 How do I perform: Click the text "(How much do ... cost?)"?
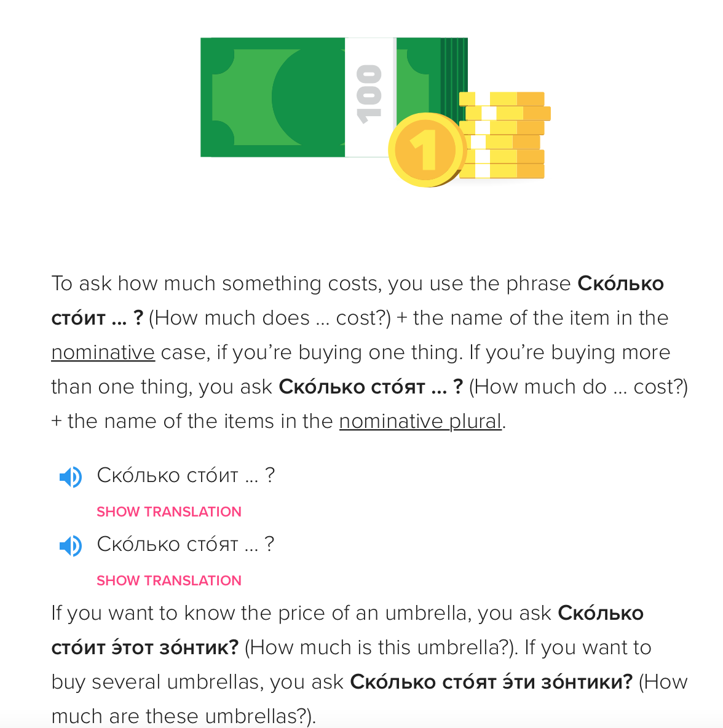click(x=578, y=387)
